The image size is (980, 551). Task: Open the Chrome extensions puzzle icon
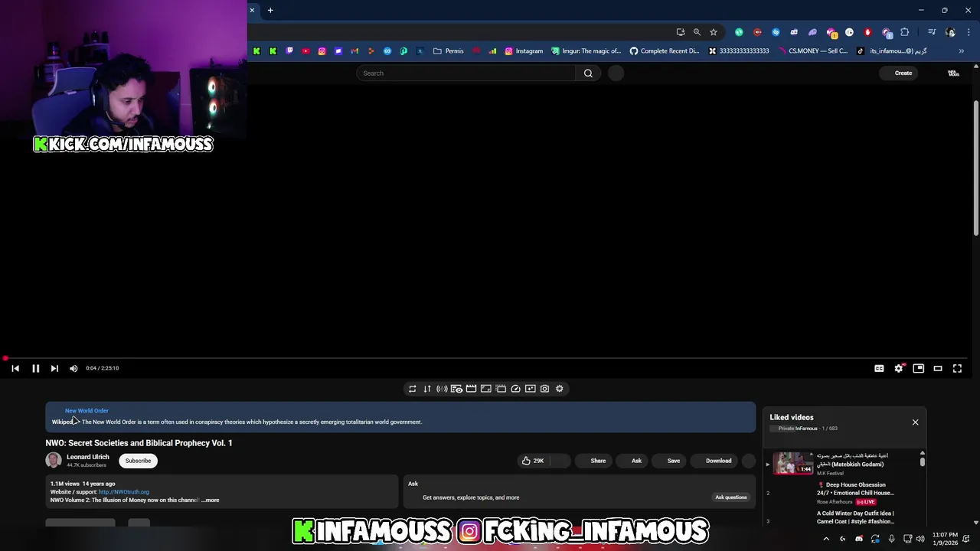[905, 32]
